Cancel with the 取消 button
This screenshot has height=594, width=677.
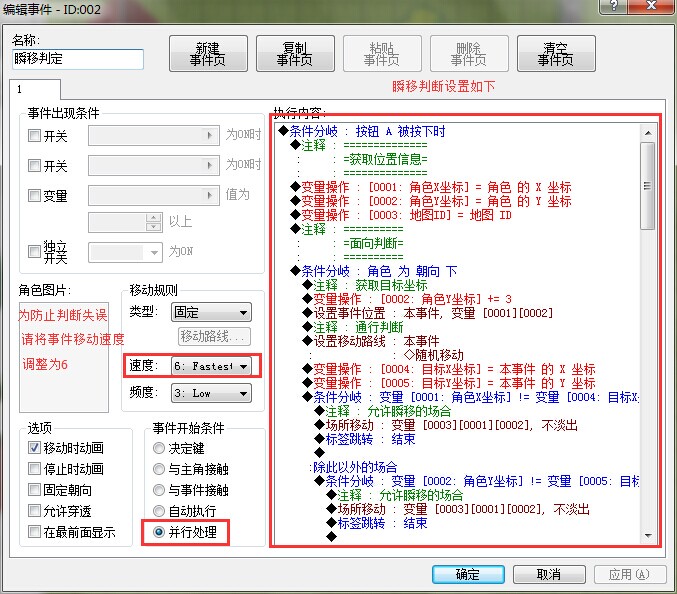pyautogui.click(x=549, y=574)
